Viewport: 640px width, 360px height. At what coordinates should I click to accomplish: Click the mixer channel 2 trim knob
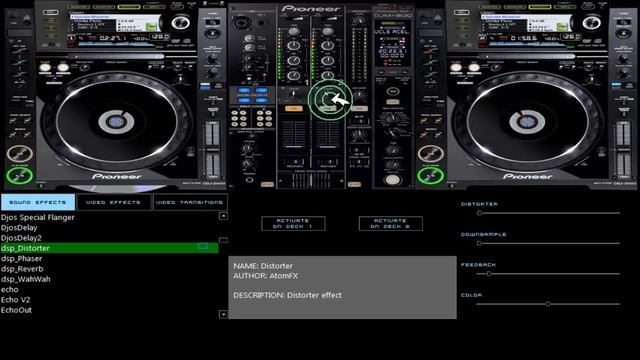(328, 31)
